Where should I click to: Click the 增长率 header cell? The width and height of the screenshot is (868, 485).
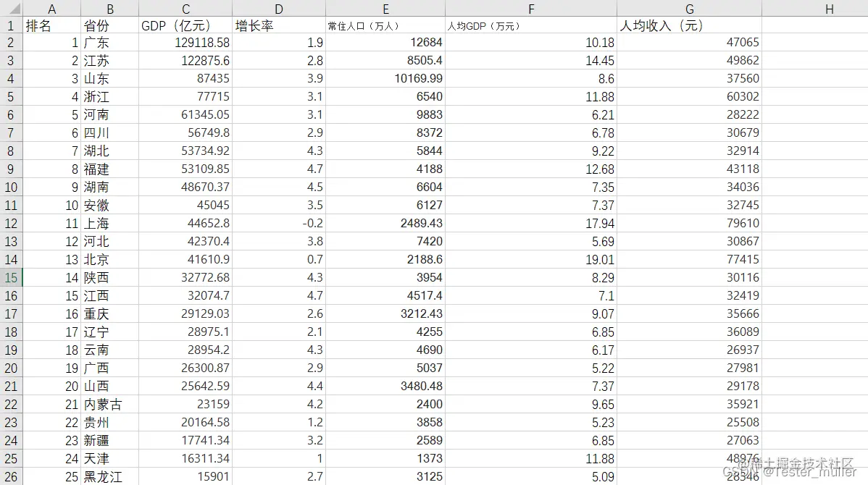click(279, 25)
